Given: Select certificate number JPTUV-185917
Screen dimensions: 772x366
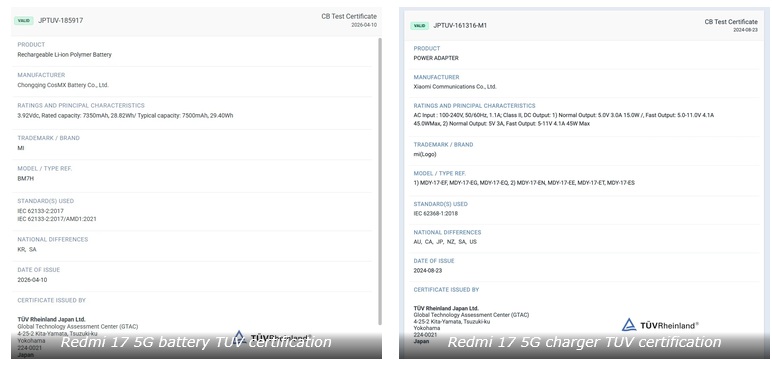Looking at the screenshot, I should tap(61, 21).
